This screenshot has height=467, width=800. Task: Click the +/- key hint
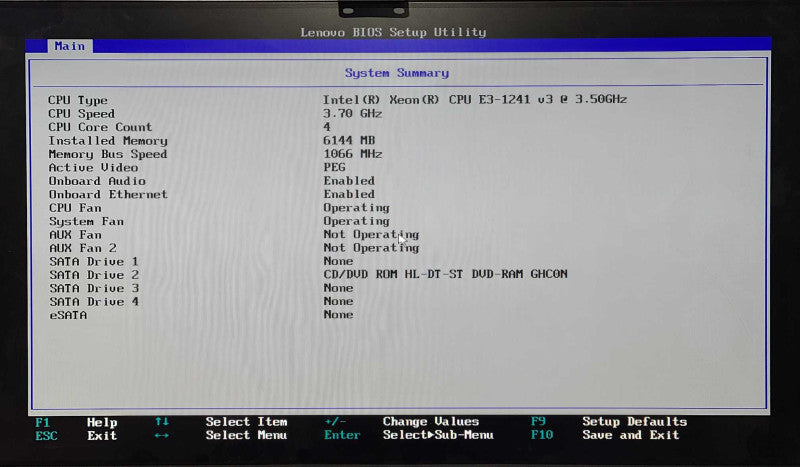point(335,422)
